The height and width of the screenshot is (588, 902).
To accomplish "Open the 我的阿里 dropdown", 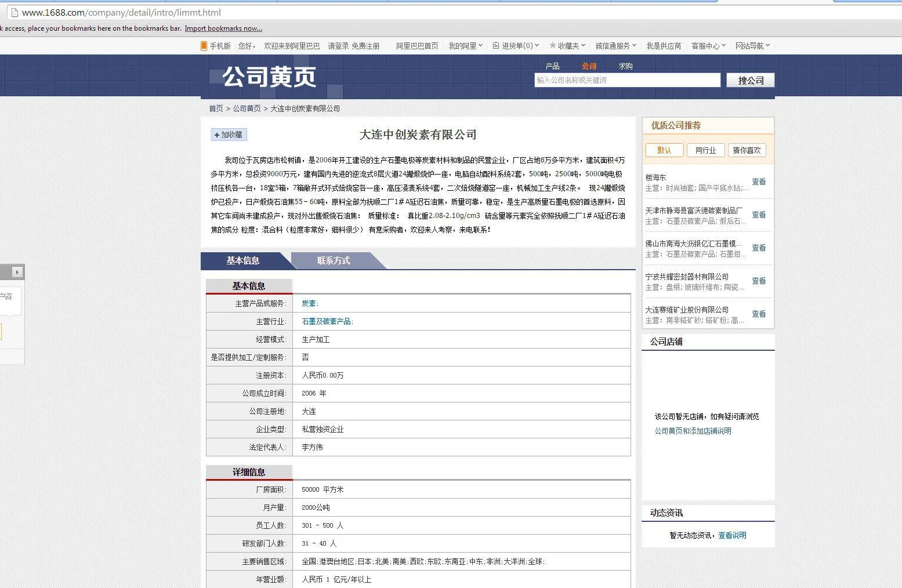I will coord(465,46).
